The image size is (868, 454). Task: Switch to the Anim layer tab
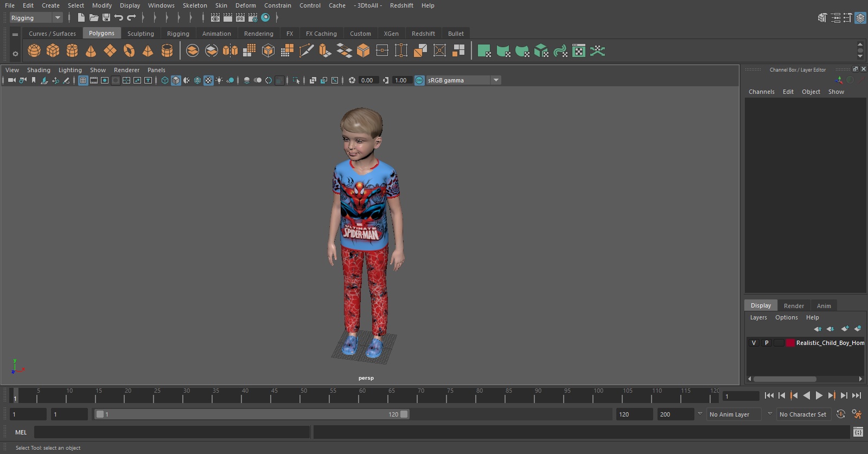824,306
